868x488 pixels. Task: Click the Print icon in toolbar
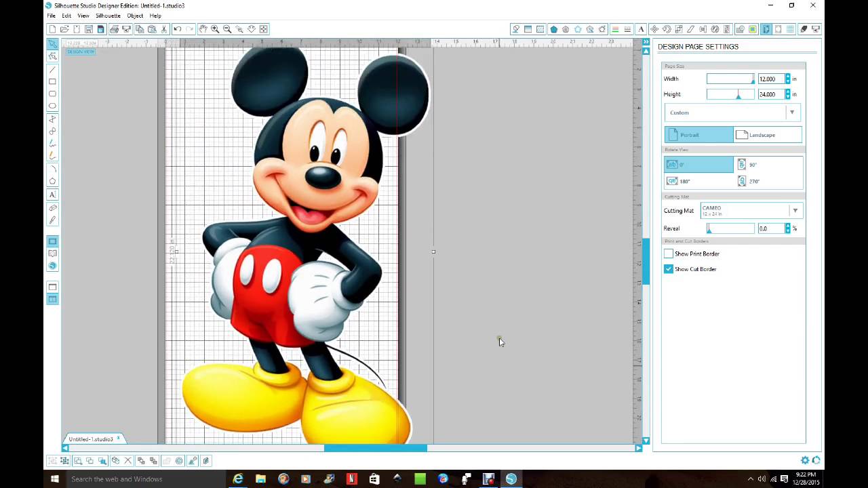114,29
